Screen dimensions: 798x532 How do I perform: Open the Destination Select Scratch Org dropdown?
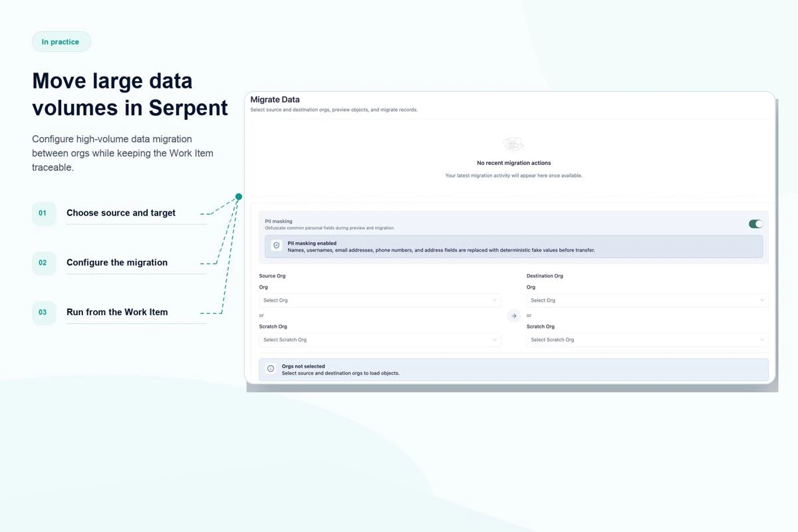pos(647,340)
